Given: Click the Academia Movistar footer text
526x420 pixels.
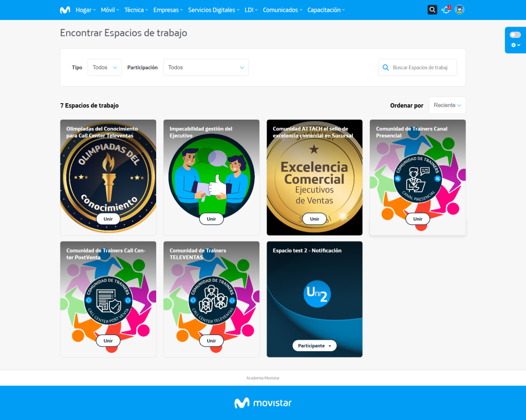Looking at the screenshot, I should click(x=263, y=378).
